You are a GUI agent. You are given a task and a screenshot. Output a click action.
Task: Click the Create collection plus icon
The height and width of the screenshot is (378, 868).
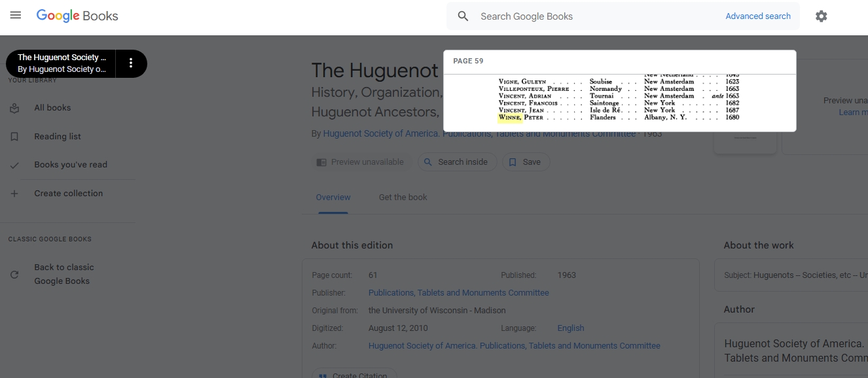(x=14, y=194)
